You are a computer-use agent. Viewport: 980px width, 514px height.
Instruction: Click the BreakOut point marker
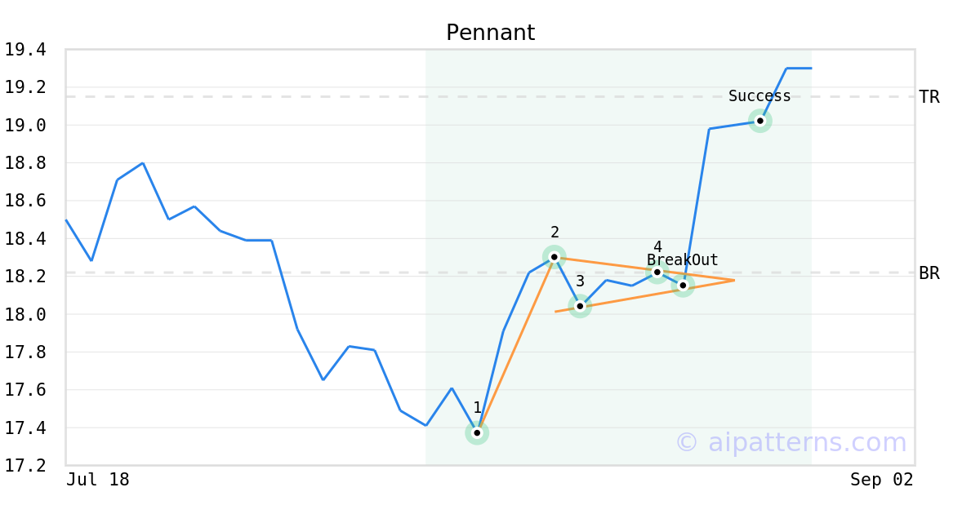point(683,286)
